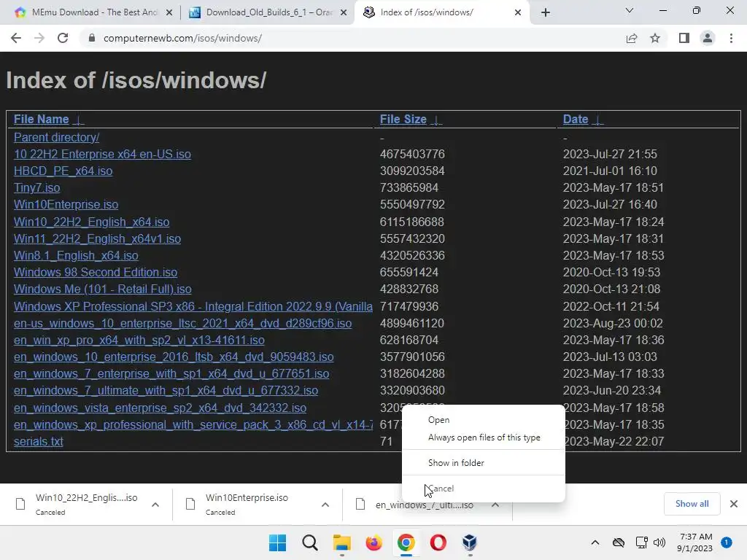Download 10 22H2 Enterprise x64 en-US.iso
747x560 pixels.
point(102,155)
